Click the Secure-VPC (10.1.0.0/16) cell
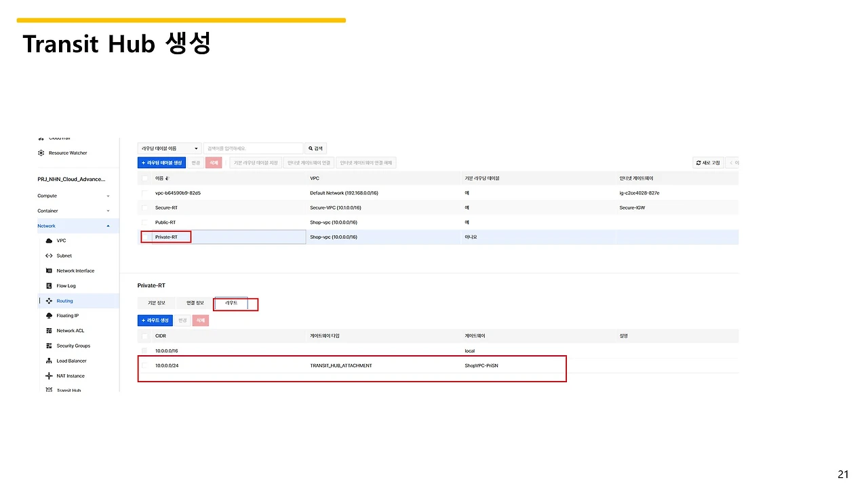This screenshot has width=868, height=488. point(336,207)
